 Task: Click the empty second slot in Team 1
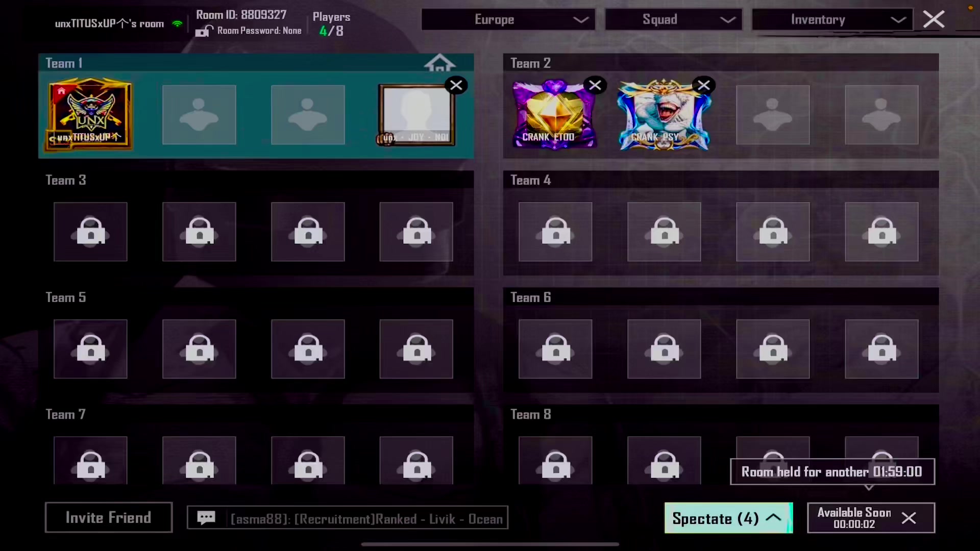(199, 115)
